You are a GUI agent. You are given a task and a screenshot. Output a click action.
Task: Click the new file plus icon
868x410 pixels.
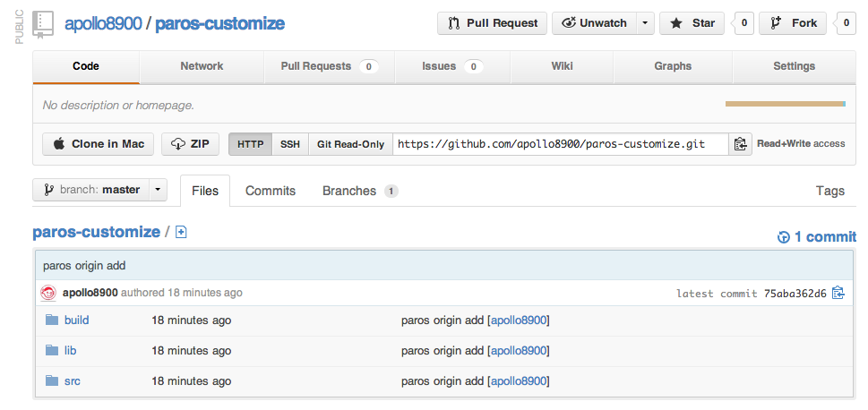tap(181, 233)
